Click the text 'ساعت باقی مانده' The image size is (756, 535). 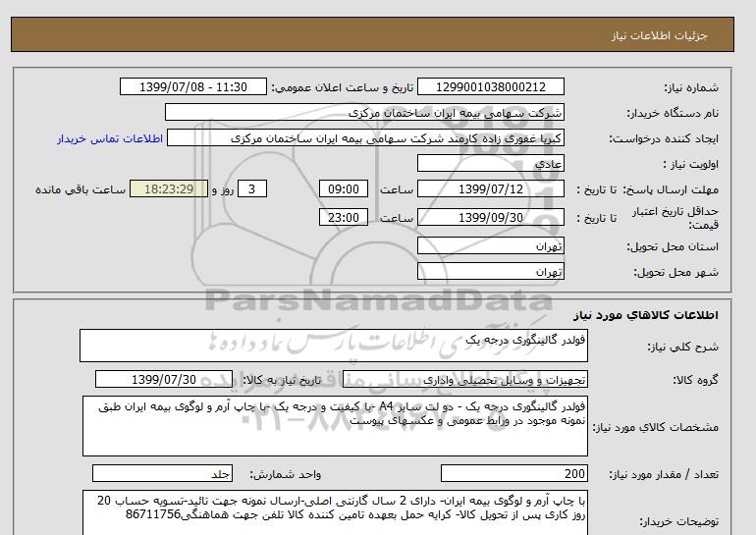[x=81, y=189]
